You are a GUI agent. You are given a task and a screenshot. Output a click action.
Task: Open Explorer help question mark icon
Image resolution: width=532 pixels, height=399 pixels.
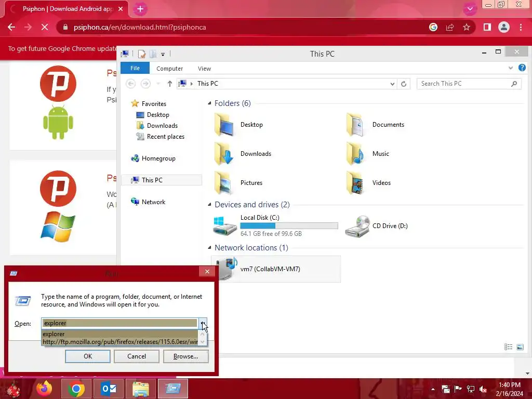point(522,68)
